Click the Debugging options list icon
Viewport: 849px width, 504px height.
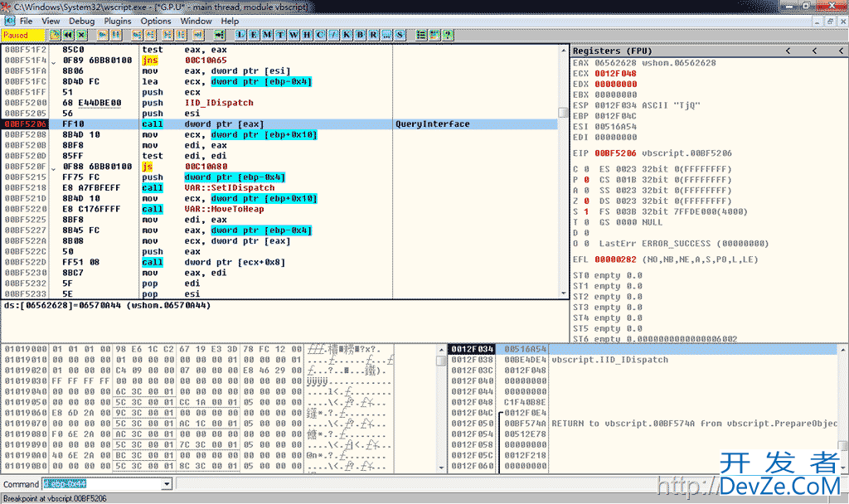click(x=421, y=35)
